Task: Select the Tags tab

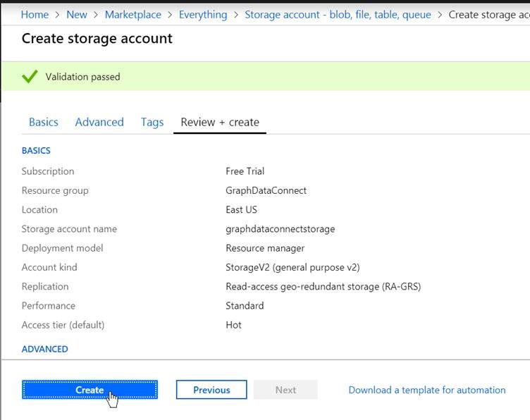Action: (x=152, y=122)
